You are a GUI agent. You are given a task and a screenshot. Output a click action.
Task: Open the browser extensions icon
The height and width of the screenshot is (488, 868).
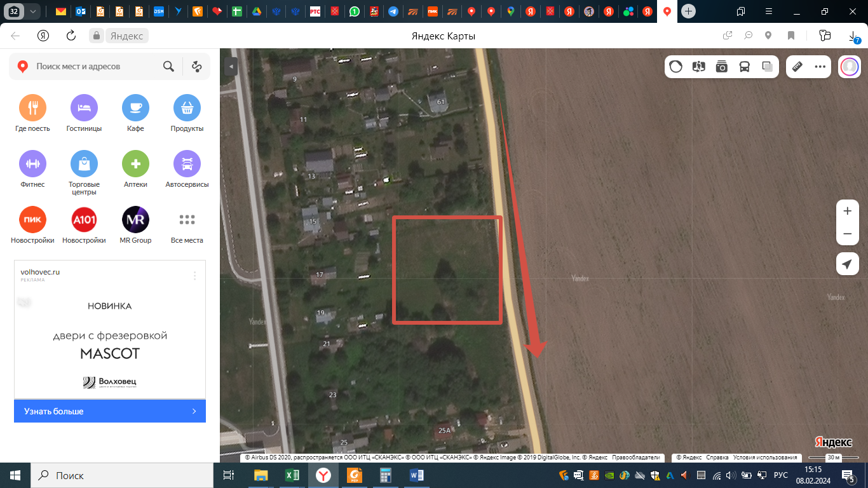(825, 36)
